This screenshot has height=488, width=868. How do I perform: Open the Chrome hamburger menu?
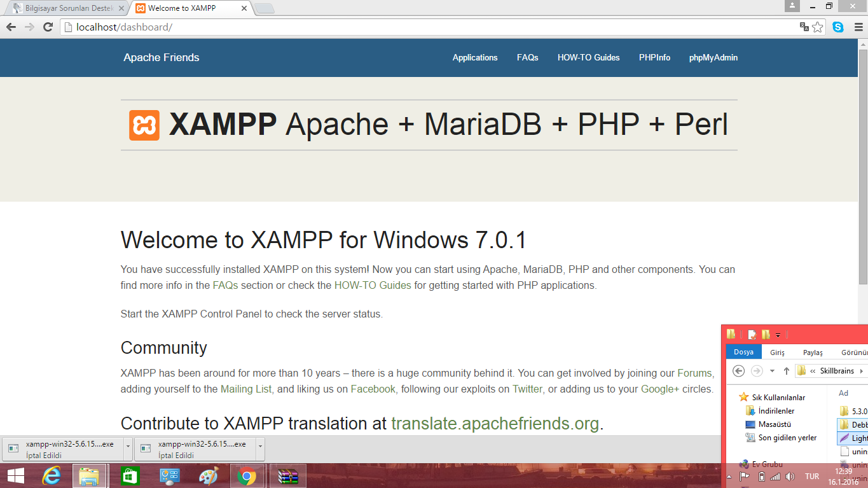(857, 27)
